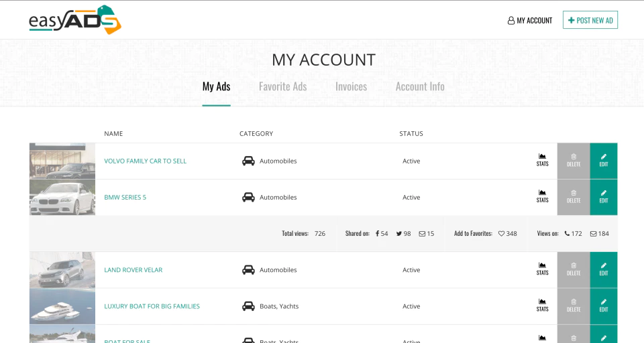This screenshot has height=343, width=644.
Task: Click the Land Rover Velar thumbnail
Action: tap(62, 270)
